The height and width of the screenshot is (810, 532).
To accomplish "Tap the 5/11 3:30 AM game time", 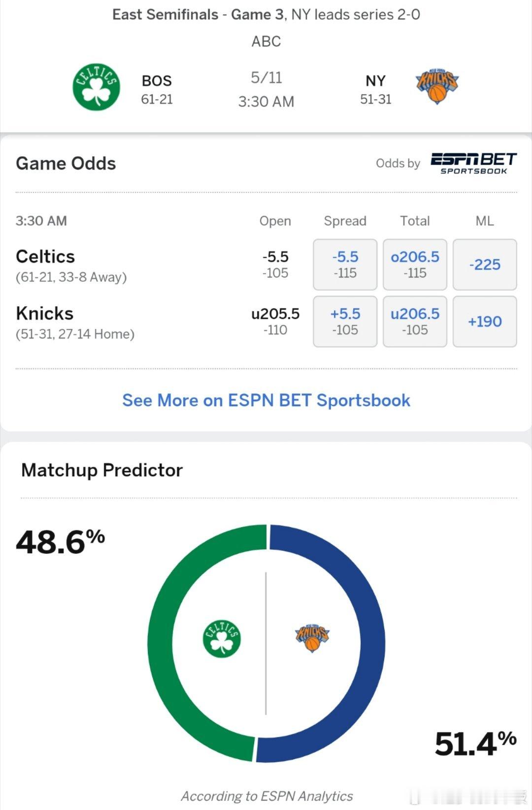I will [266, 89].
